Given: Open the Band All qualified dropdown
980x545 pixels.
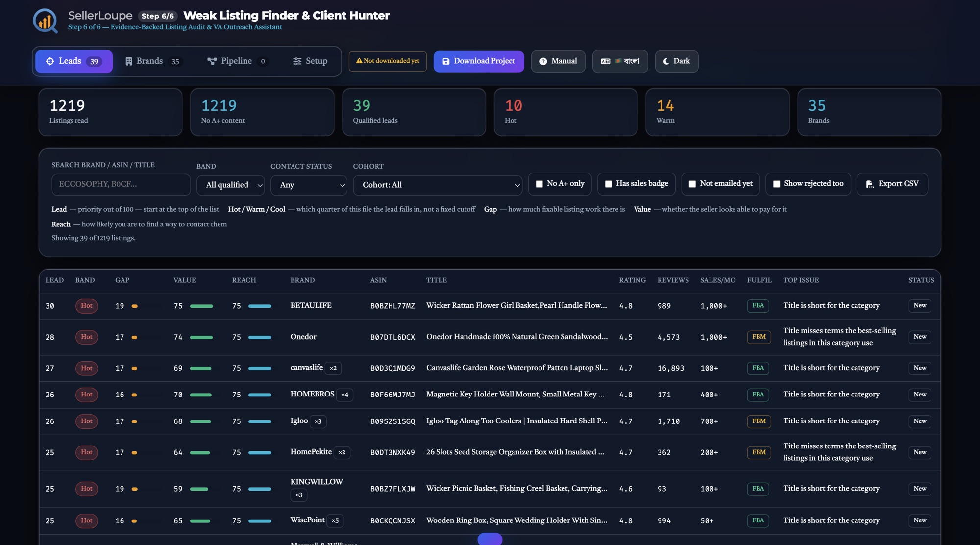Looking at the screenshot, I should 230,185.
